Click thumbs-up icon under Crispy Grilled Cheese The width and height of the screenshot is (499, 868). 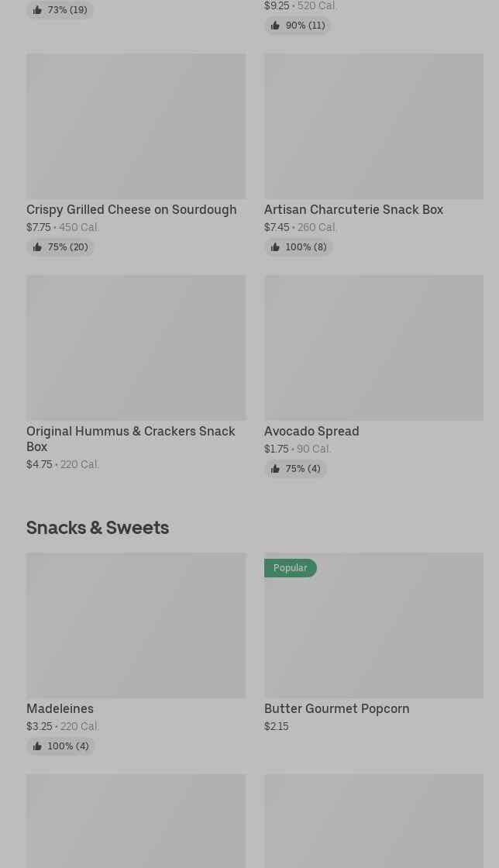pyautogui.click(x=37, y=247)
